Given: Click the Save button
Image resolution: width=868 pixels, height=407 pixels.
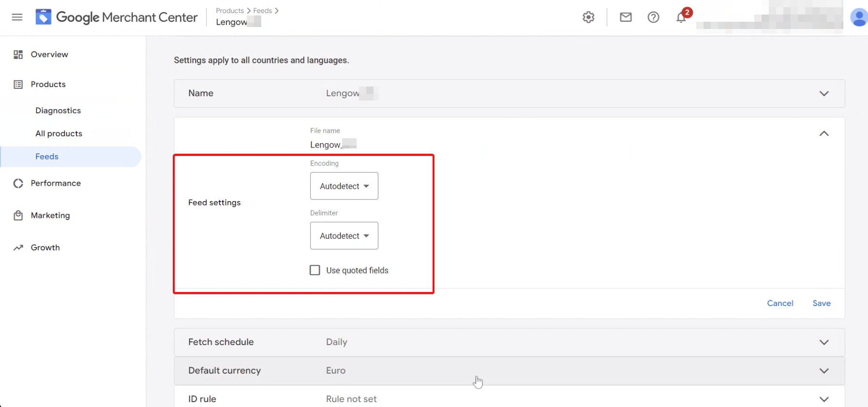Looking at the screenshot, I should [821, 303].
